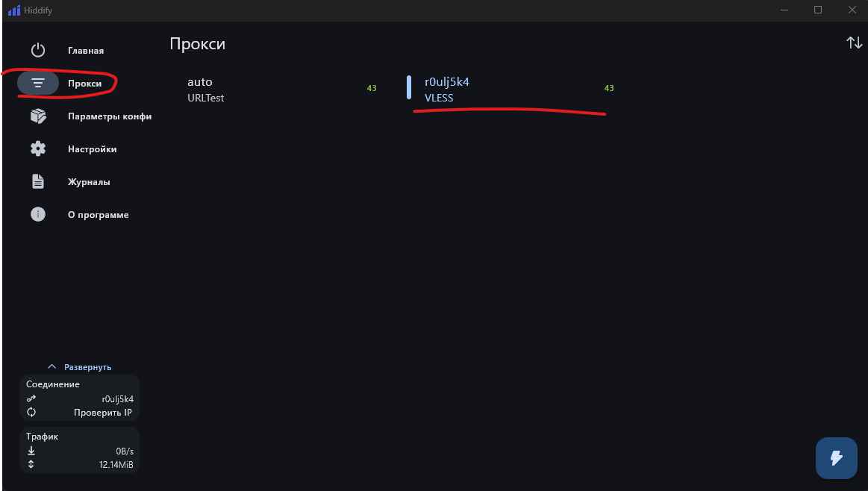Click the box icon for Параметры конфи

tap(37, 116)
